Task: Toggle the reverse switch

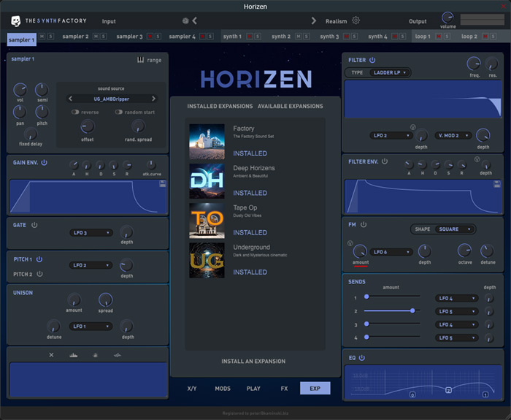Action: click(75, 112)
